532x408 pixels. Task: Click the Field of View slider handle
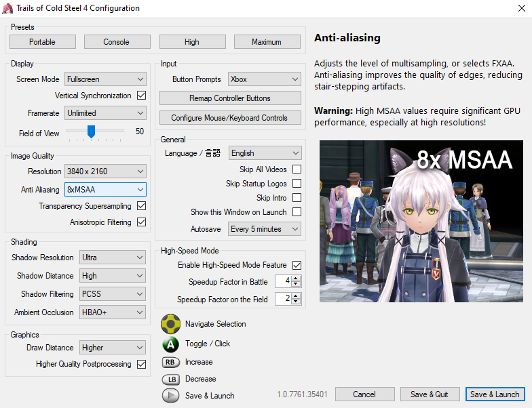[x=91, y=131]
